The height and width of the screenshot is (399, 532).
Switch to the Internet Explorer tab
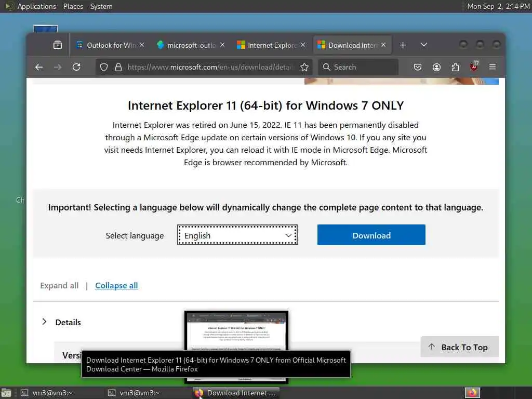click(x=271, y=45)
